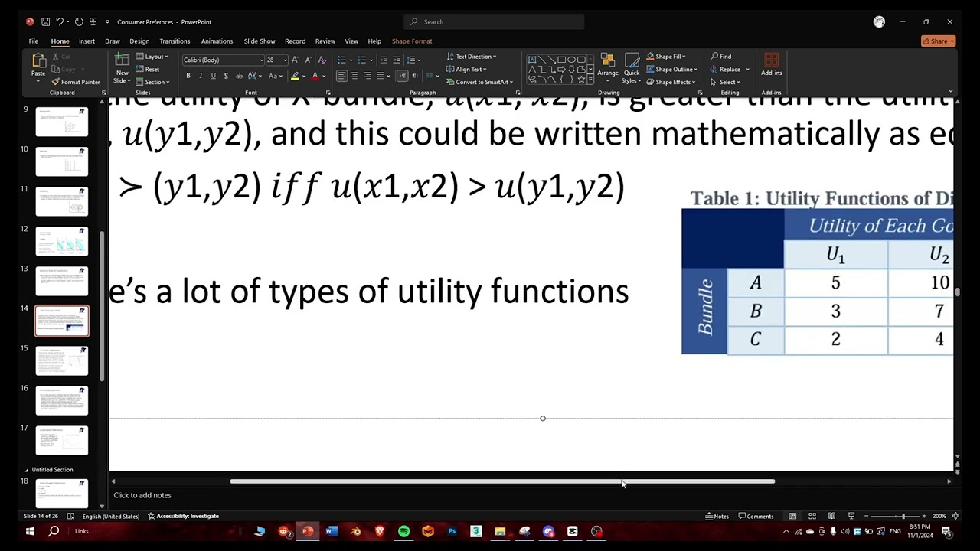This screenshot has width=980, height=551.
Task: Toggle Bold formatting
Action: tap(188, 76)
